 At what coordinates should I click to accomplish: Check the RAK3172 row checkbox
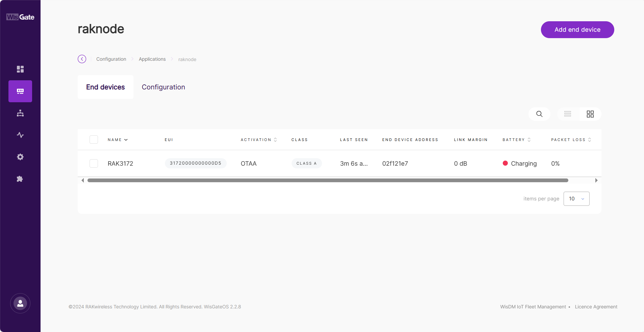(94, 164)
